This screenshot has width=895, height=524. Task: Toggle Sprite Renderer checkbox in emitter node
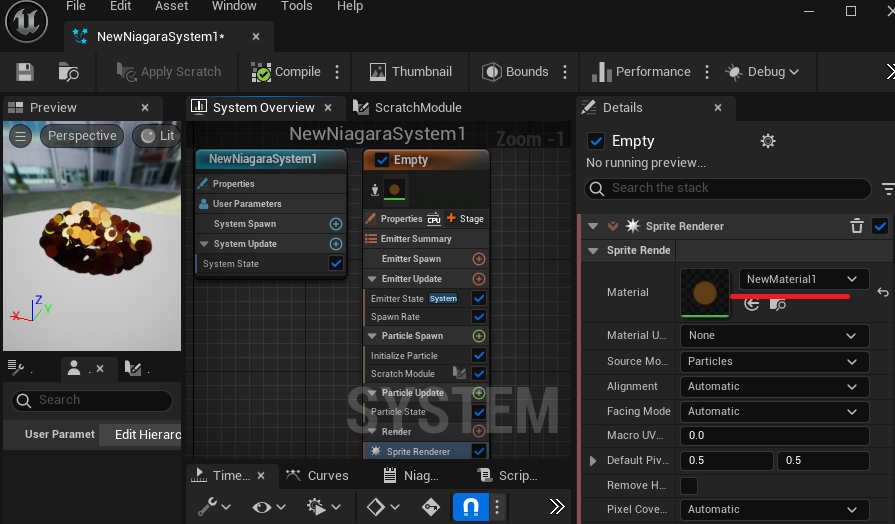click(479, 451)
